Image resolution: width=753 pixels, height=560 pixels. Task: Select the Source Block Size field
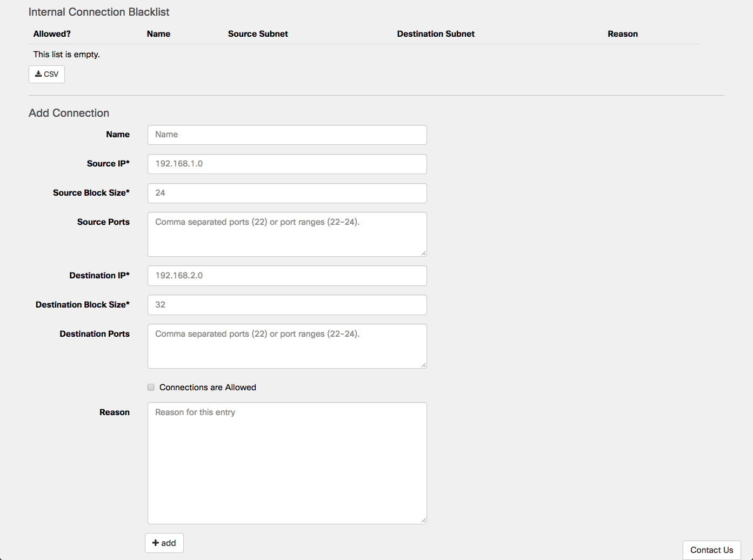tap(286, 193)
